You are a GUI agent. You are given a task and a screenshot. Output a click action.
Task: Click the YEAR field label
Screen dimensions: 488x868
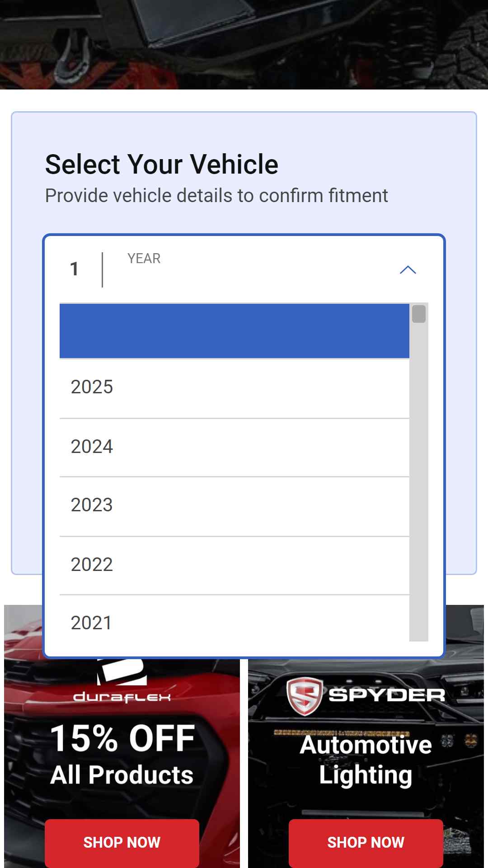click(x=144, y=258)
